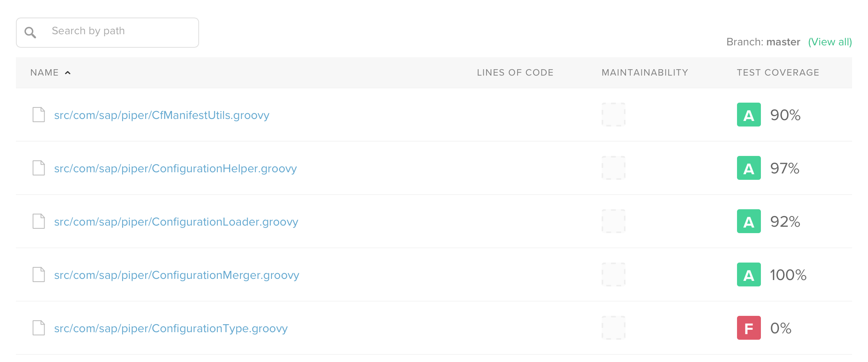Click the maintainability placeholder for ConfigurationType.groovy
This screenshot has width=868, height=362.
coord(613,328)
